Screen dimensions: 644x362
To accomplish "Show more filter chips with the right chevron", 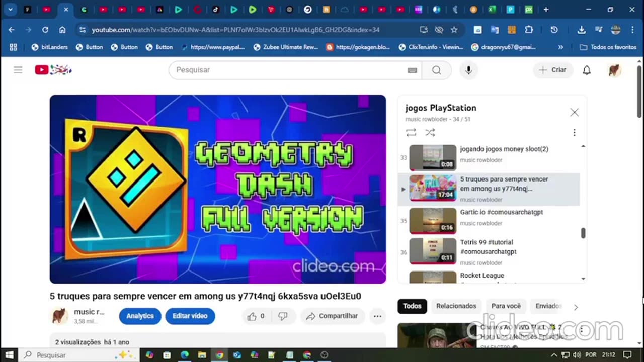I will (x=576, y=307).
